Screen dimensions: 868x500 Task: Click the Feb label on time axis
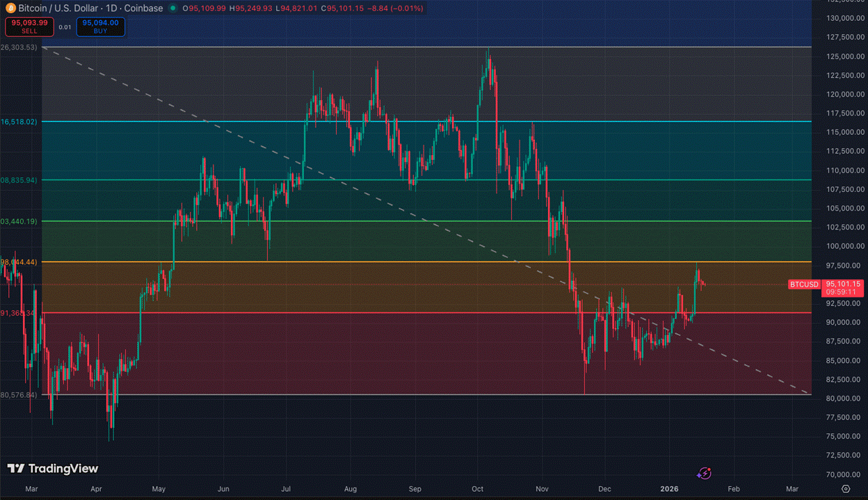click(734, 489)
